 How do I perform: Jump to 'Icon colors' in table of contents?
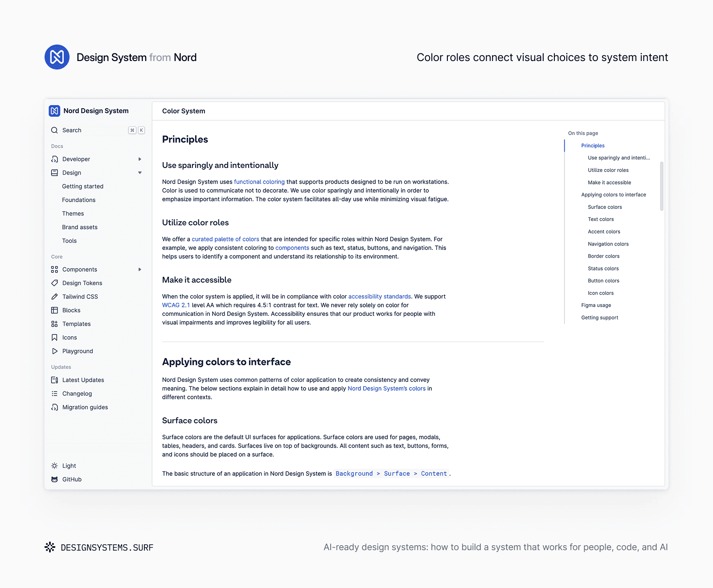pos(601,293)
